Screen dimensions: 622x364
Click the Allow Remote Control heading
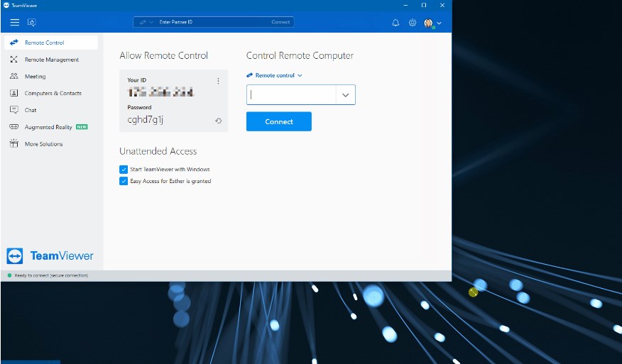tap(163, 55)
